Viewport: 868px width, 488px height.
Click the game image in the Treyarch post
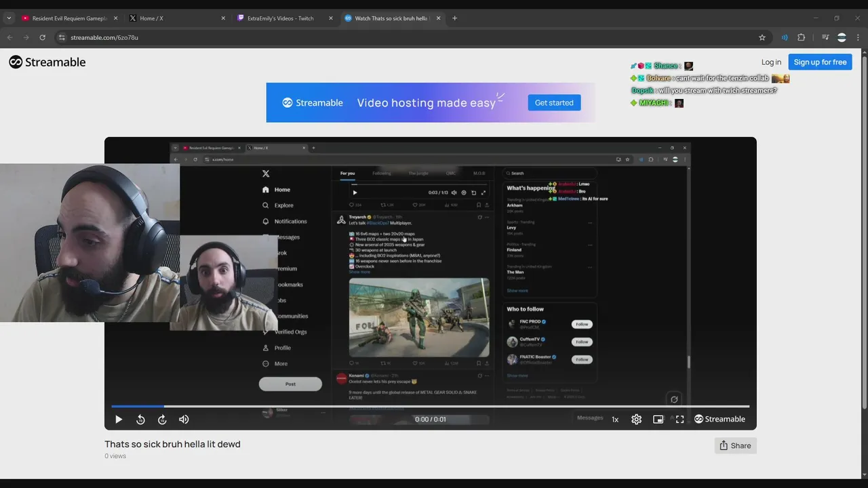pos(419,317)
